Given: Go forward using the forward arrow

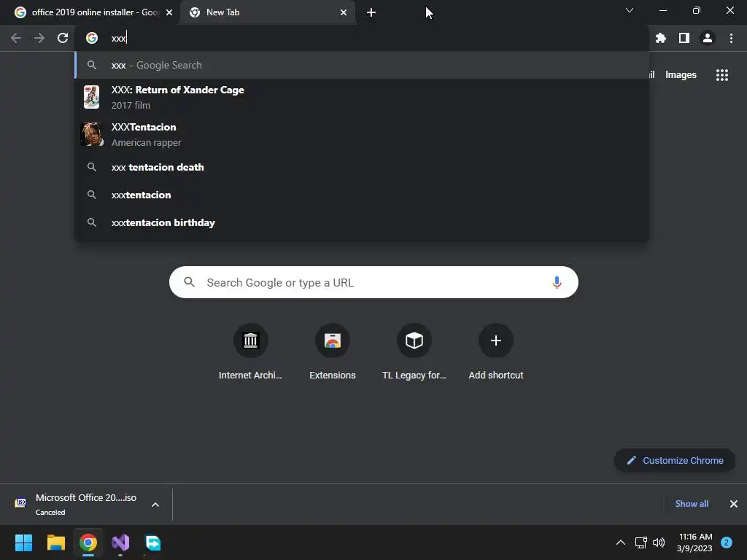Looking at the screenshot, I should coord(39,38).
